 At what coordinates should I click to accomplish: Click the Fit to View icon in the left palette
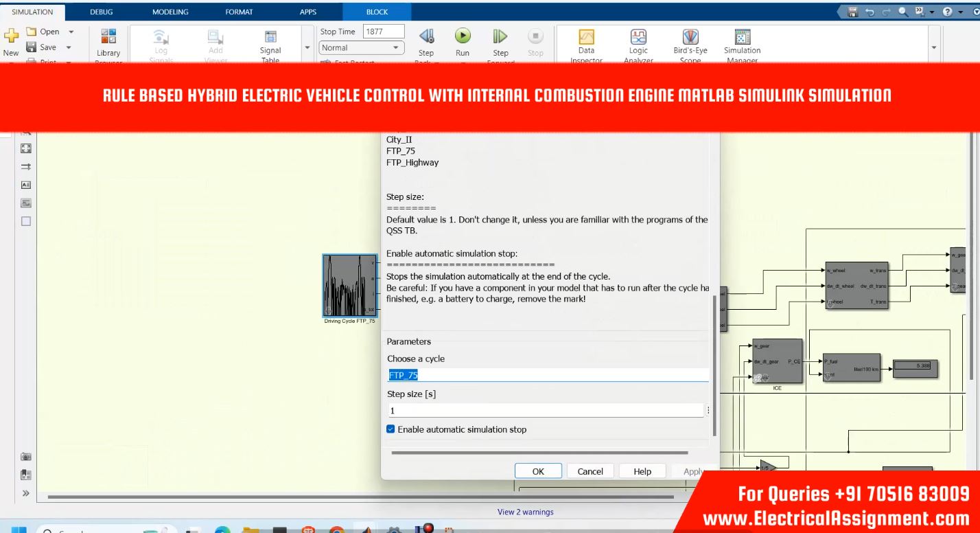click(26, 148)
